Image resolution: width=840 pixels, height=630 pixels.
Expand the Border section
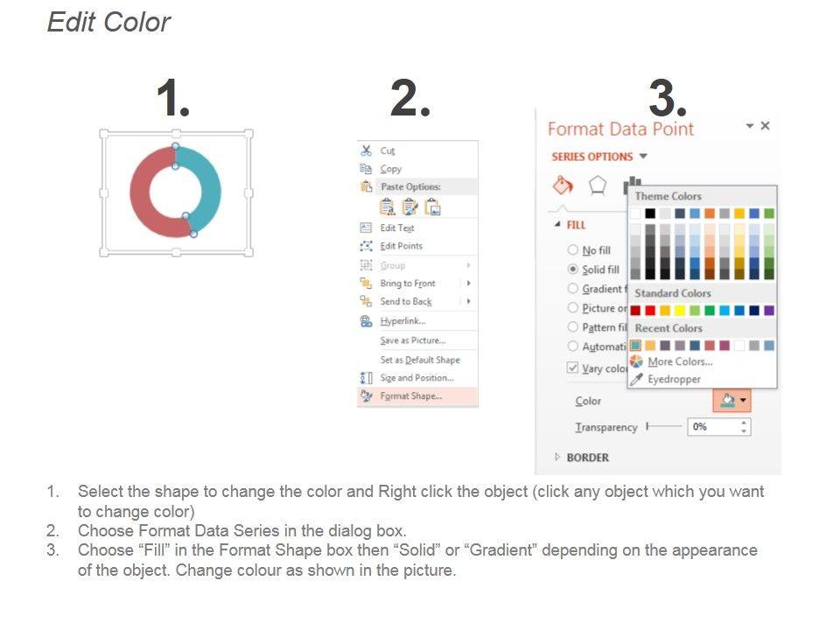point(559,457)
